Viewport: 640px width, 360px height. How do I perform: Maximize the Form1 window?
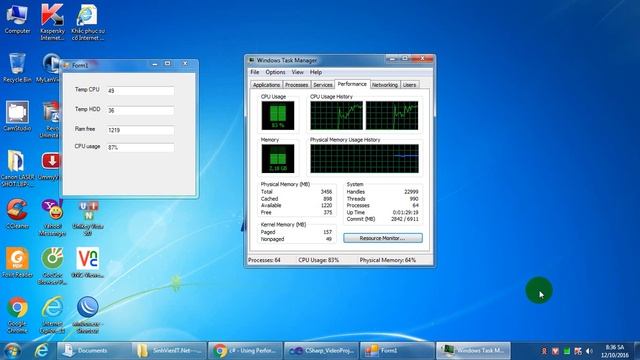167,64
